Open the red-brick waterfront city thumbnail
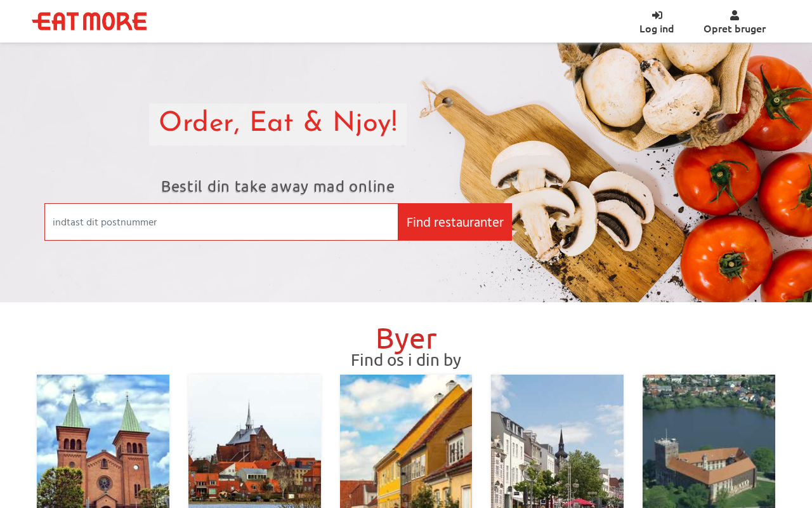The image size is (812, 508). [x=254, y=441]
